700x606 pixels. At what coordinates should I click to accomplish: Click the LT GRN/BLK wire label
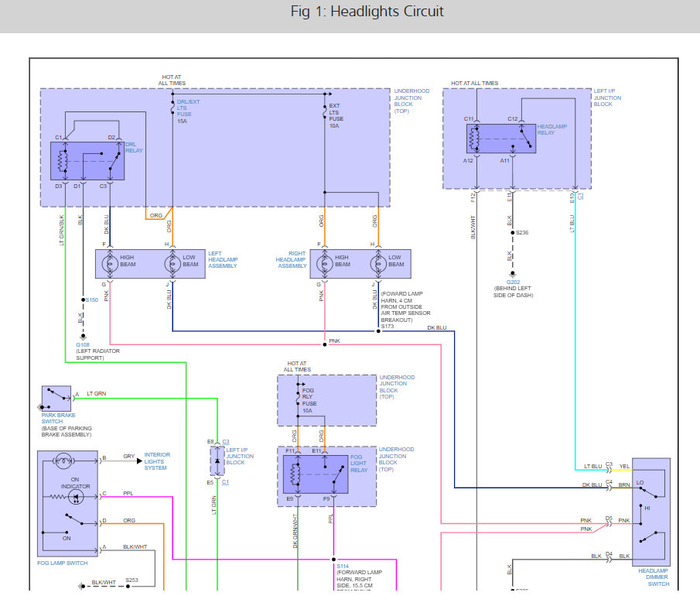(62, 231)
